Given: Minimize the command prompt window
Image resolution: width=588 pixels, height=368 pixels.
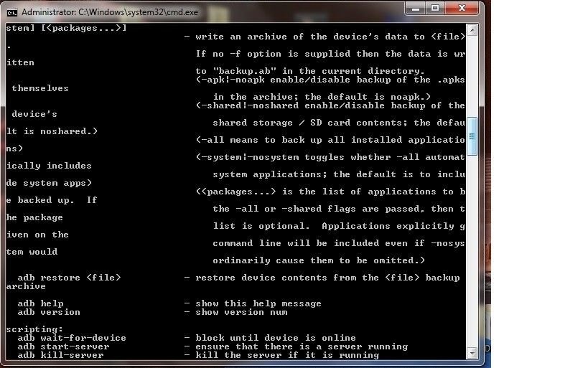Looking at the screenshot, I should [x=416, y=9].
